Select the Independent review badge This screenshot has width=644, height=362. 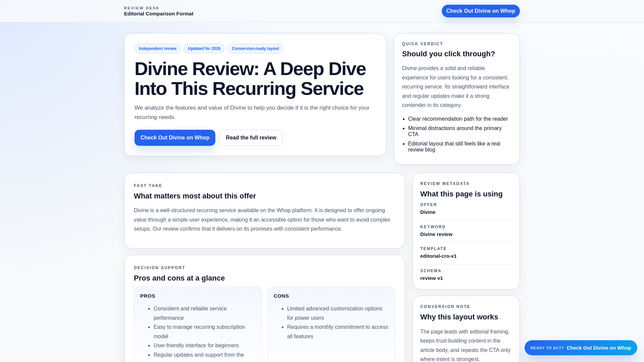point(158,49)
